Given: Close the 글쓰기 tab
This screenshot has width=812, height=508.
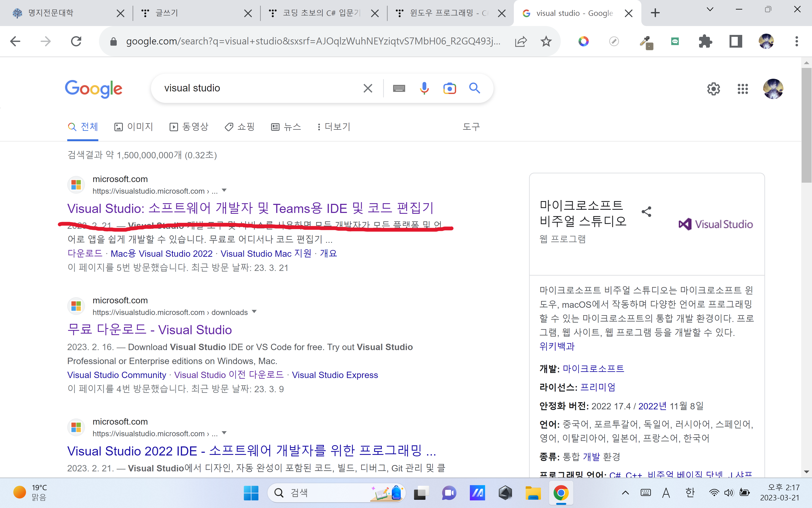Looking at the screenshot, I should 248,13.
